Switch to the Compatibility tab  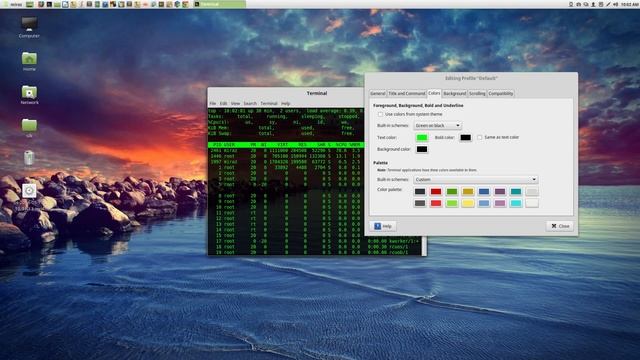(500, 93)
